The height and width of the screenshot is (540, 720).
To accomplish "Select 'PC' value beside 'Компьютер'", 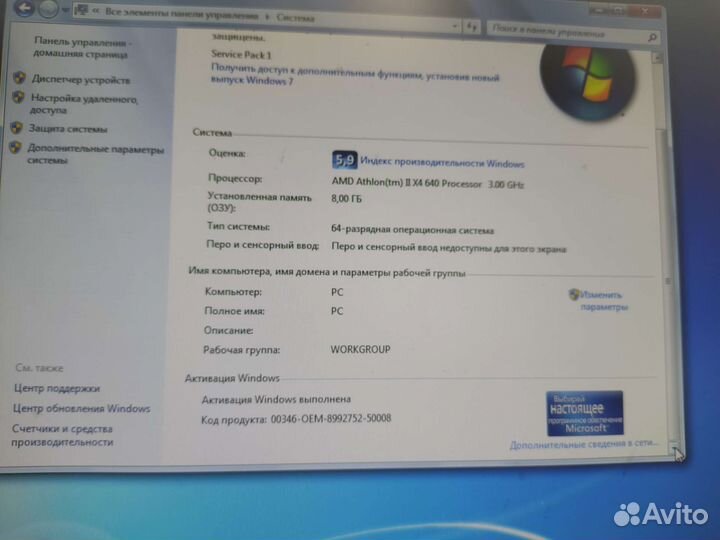I will pyautogui.click(x=337, y=292).
